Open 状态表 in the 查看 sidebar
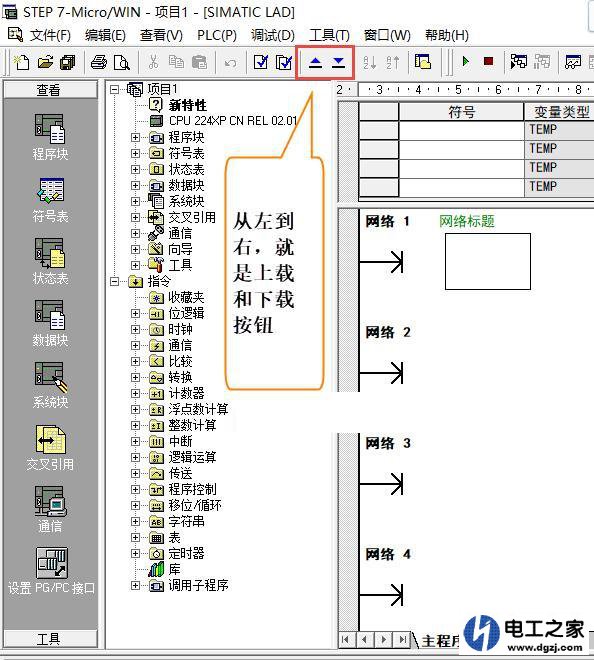The height and width of the screenshot is (660, 594). tap(50, 261)
